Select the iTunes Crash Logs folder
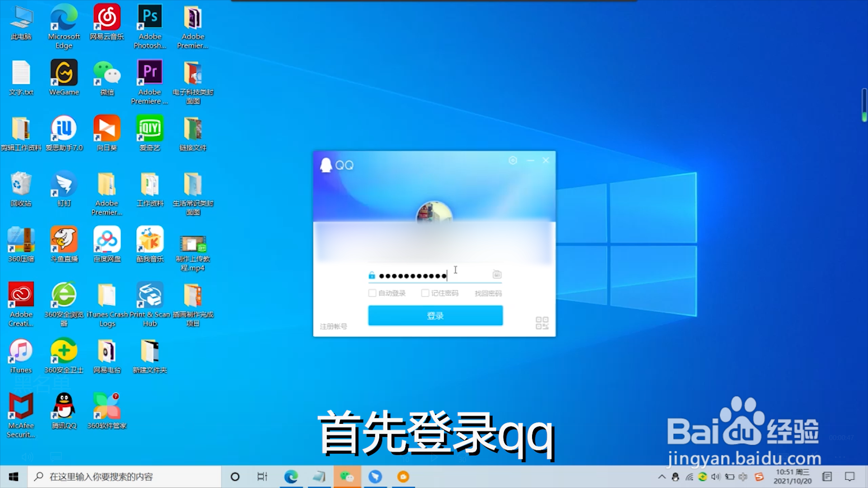The width and height of the screenshot is (868, 488). coord(107,305)
